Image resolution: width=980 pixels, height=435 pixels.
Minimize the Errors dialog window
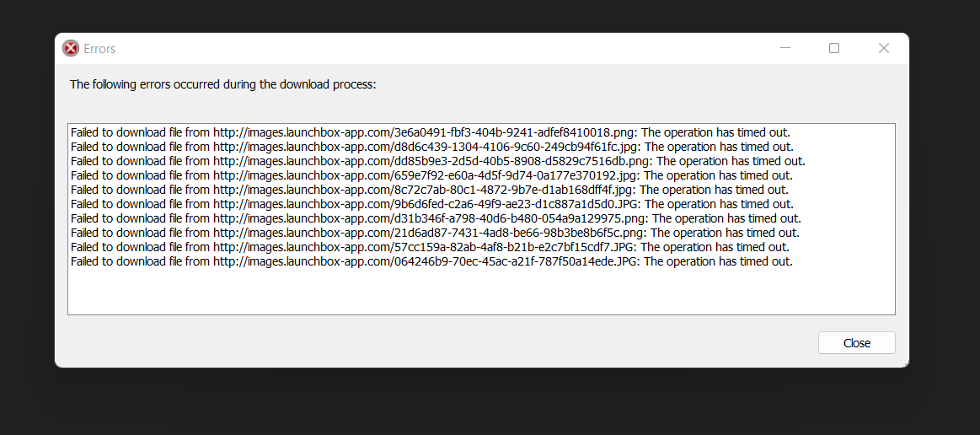pyautogui.click(x=785, y=48)
